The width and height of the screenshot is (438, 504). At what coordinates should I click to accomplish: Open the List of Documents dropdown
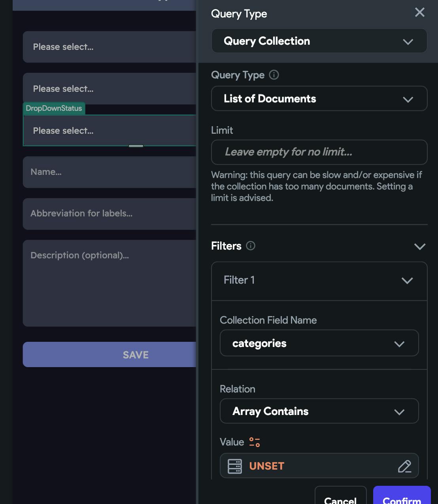point(319,99)
